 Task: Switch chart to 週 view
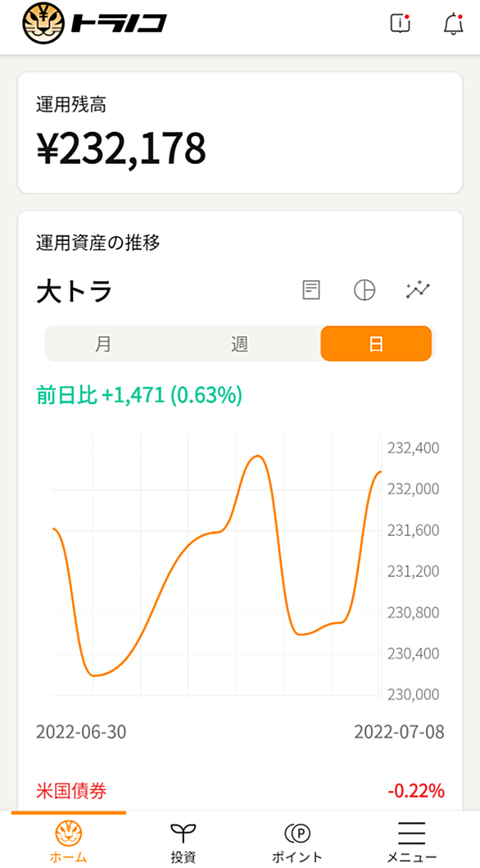click(x=240, y=343)
